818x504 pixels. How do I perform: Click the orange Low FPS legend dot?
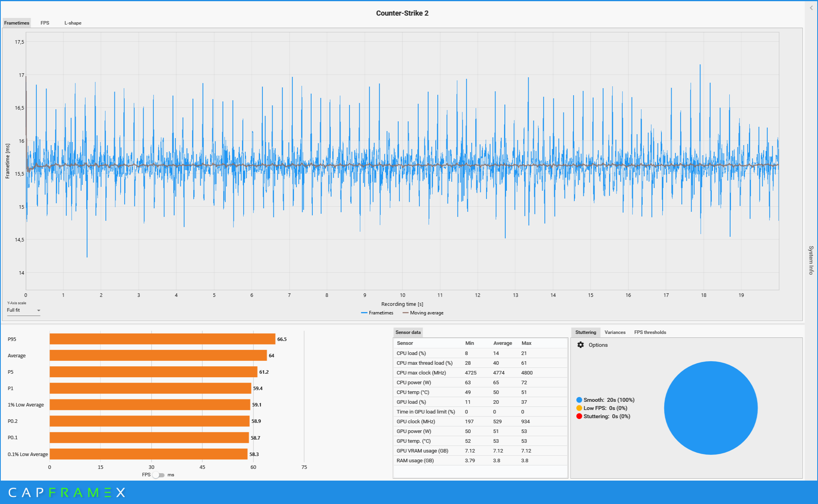(579, 408)
